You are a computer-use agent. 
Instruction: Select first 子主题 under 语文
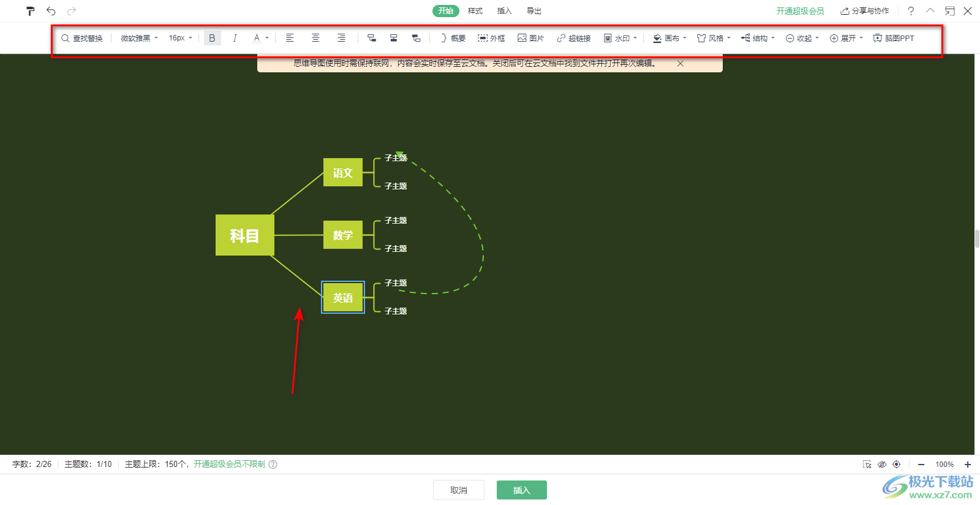click(x=396, y=158)
